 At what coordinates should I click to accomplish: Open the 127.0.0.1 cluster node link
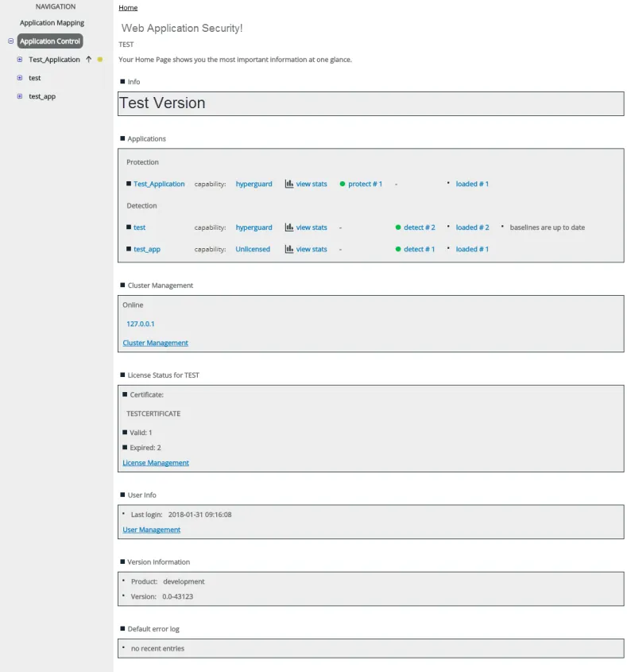click(x=141, y=324)
